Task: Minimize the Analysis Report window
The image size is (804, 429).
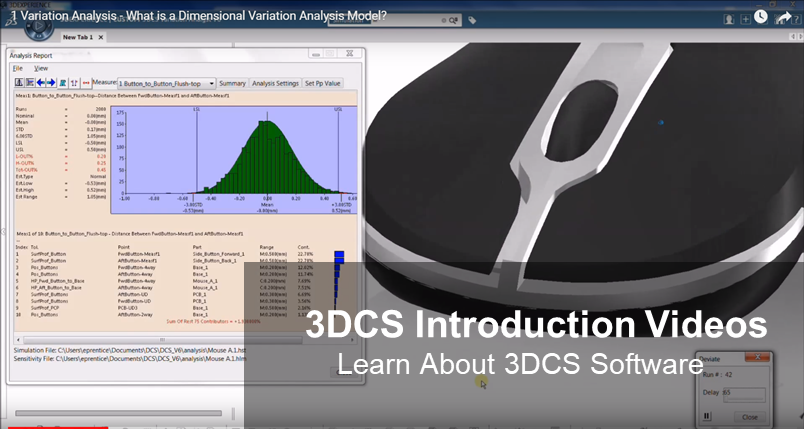Action: coord(316,54)
